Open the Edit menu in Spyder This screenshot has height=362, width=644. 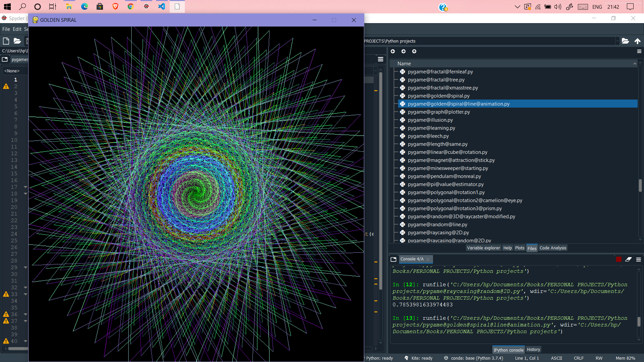[17, 29]
